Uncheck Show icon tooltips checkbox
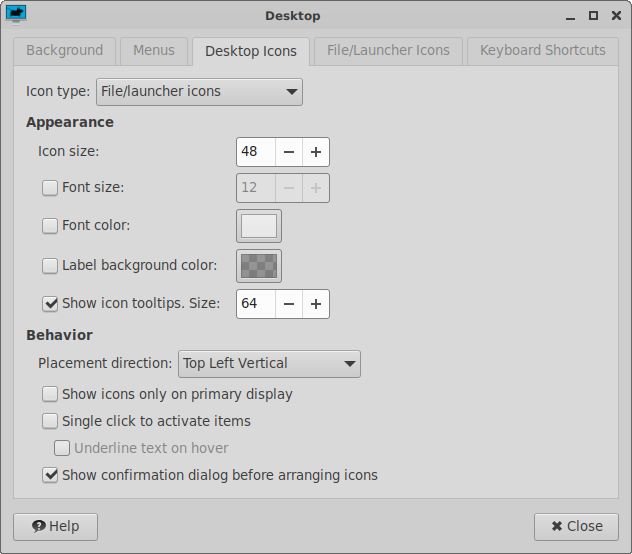The image size is (632, 554). click(x=50, y=304)
